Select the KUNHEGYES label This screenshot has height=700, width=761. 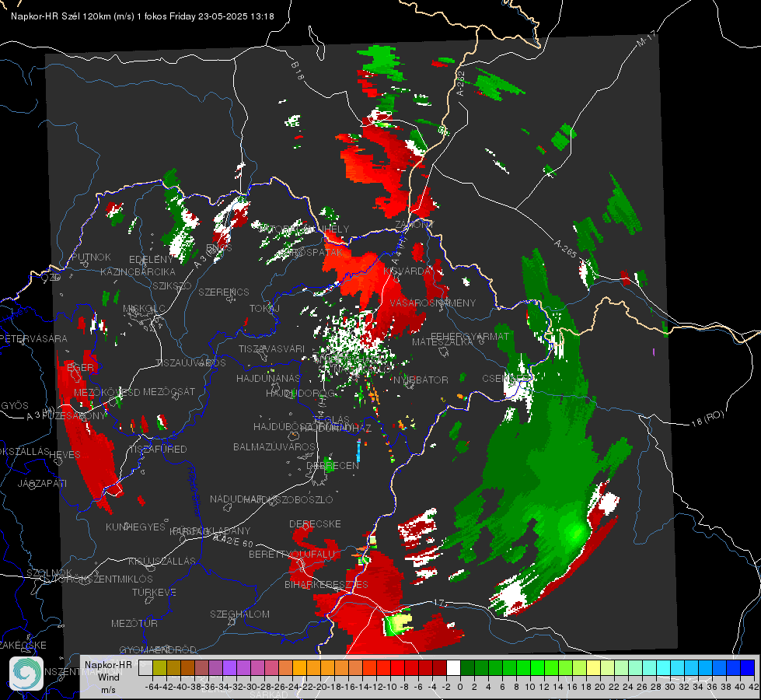click(x=135, y=527)
